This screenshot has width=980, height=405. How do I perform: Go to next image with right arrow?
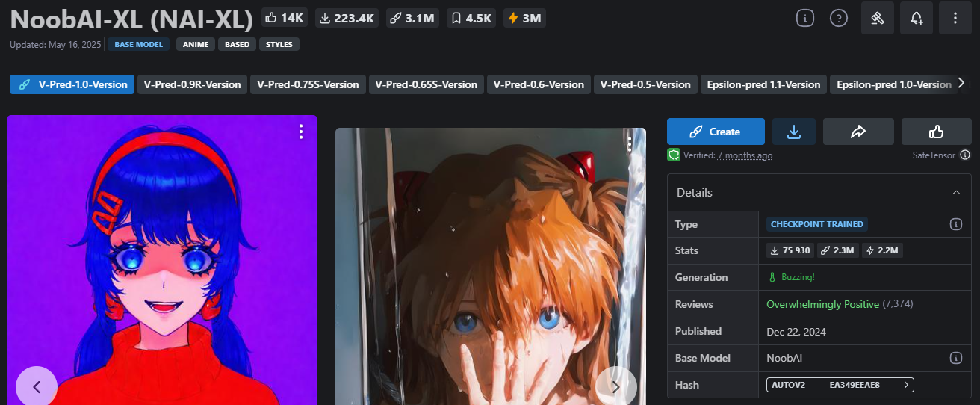point(616,386)
